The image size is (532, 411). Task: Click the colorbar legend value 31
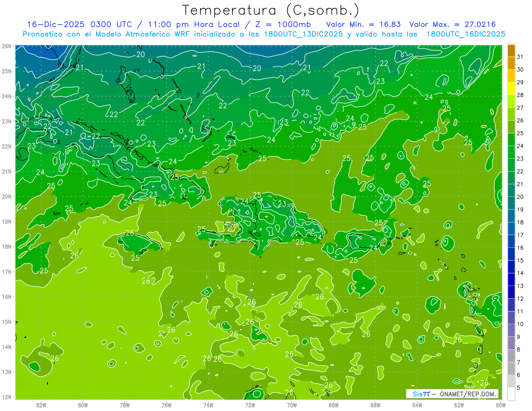click(x=520, y=57)
